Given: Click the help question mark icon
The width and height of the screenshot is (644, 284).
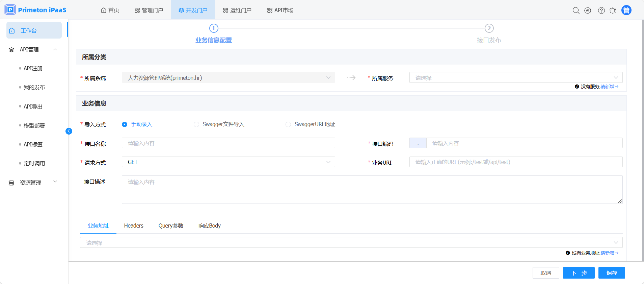Looking at the screenshot, I should 601,10.
